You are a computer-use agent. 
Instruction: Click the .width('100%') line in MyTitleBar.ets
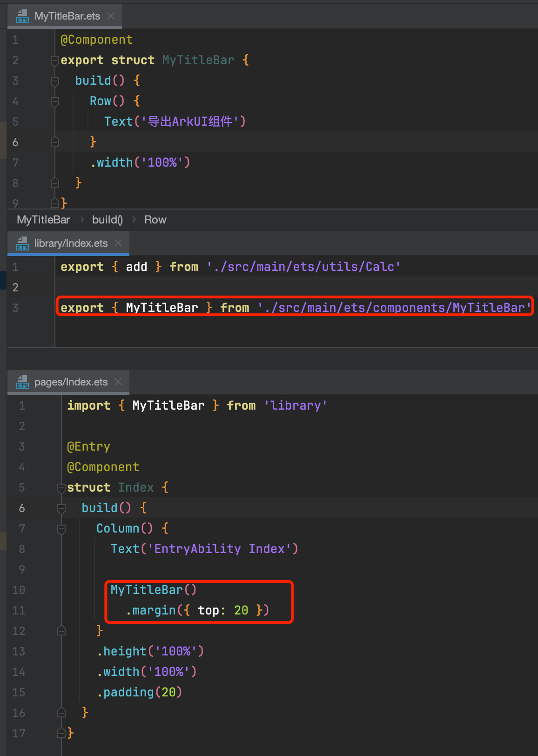[140, 162]
